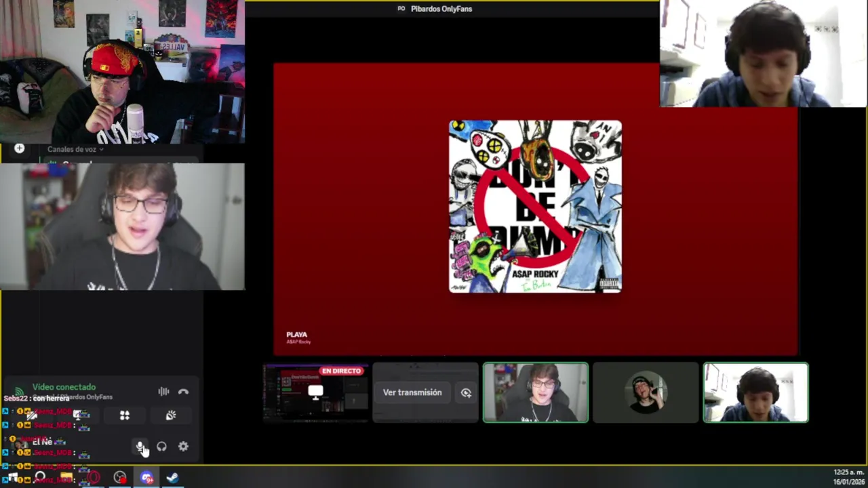Click the El Ne username in user panel
The height and width of the screenshot is (488, 868).
tap(42, 442)
